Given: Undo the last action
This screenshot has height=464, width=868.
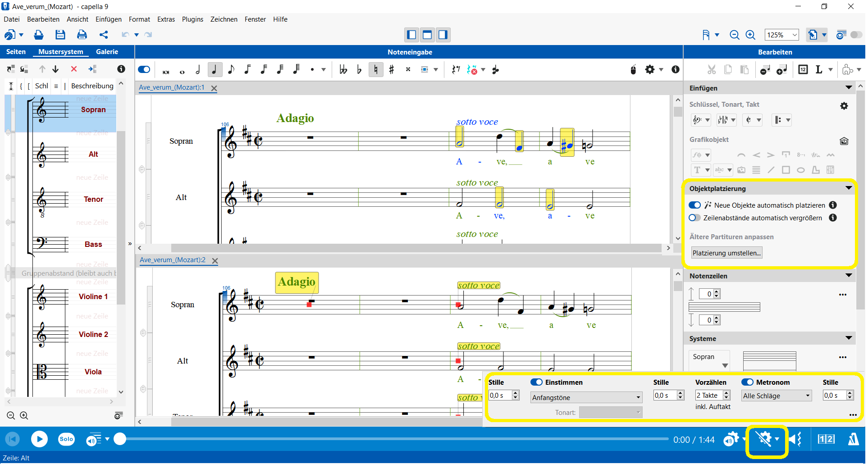Looking at the screenshot, I should point(125,35).
